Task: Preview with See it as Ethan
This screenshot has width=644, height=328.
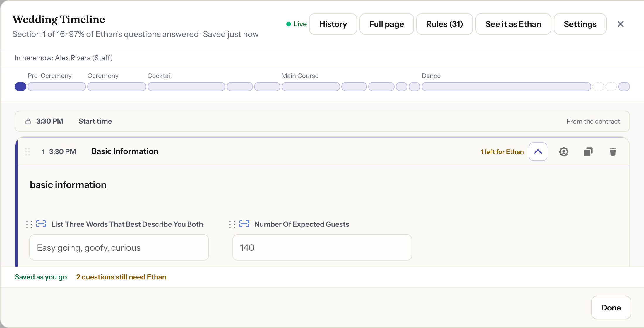Action: [513, 24]
